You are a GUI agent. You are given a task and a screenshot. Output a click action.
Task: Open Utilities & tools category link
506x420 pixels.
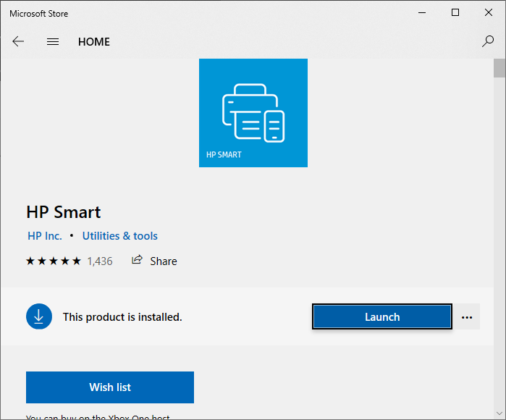click(x=119, y=236)
